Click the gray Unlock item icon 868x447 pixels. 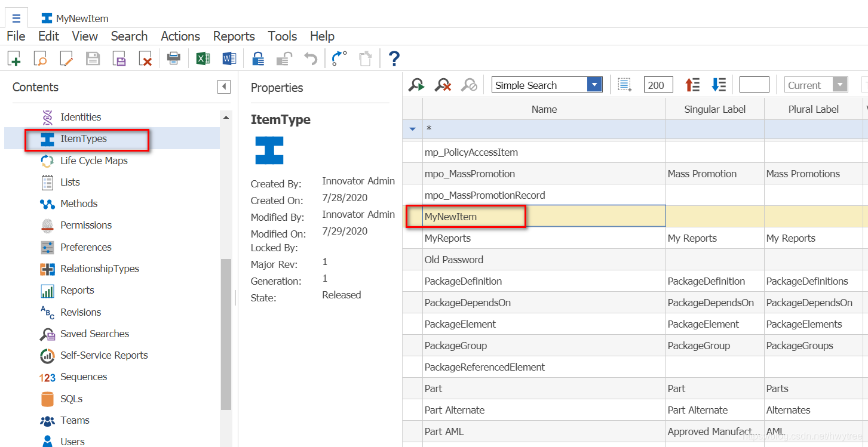[x=284, y=58]
